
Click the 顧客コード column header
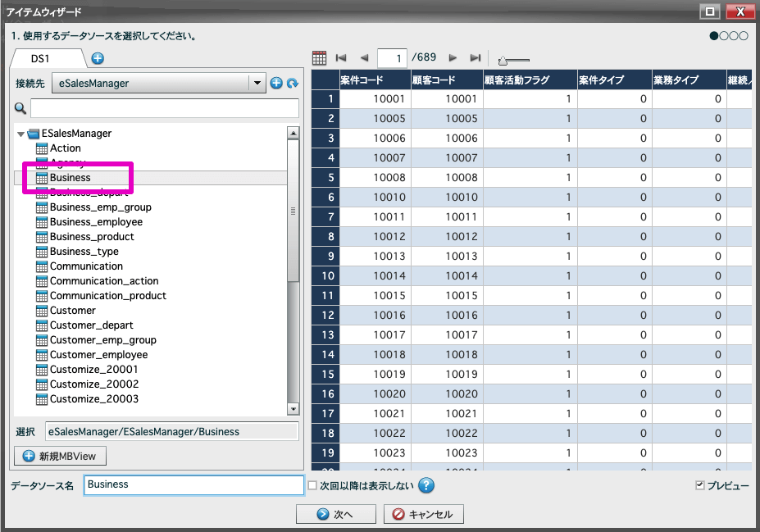coord(448,80)
